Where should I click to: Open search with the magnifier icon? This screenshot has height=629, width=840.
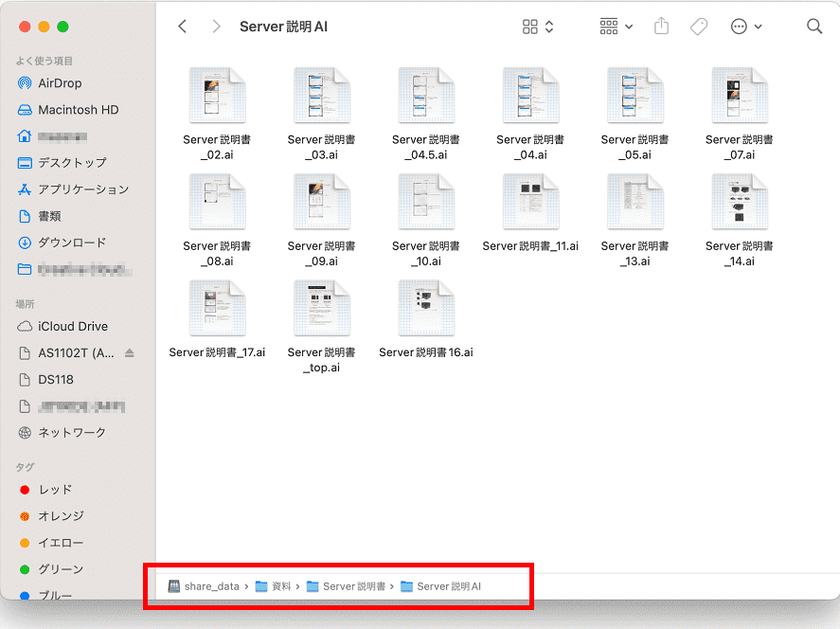(x=814, y=27)
